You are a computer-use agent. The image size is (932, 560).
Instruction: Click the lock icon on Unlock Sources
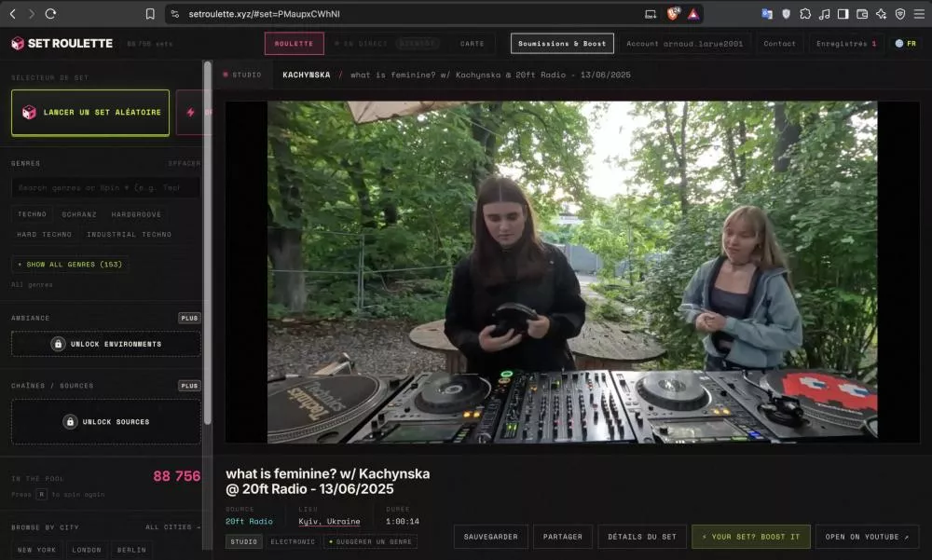coord(70,421)
